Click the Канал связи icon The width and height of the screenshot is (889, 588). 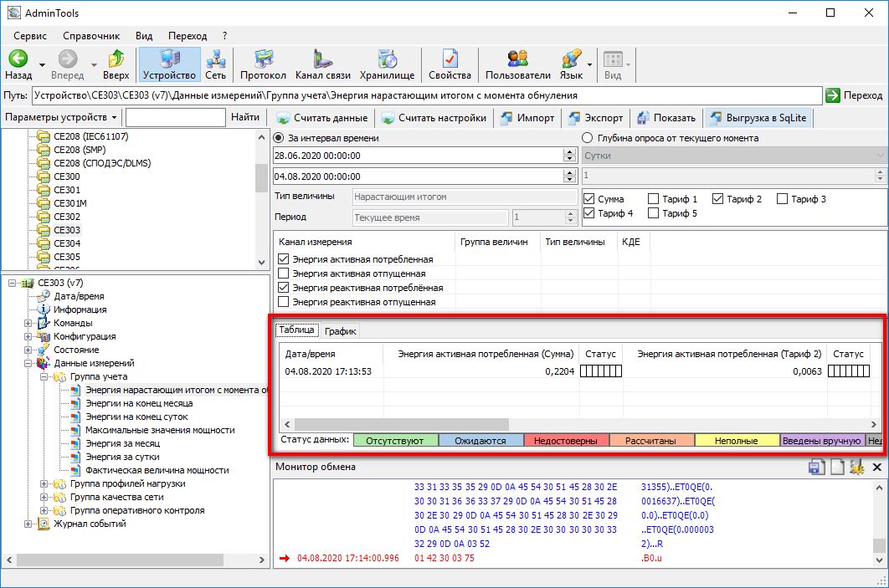click(x=321, y=59)
